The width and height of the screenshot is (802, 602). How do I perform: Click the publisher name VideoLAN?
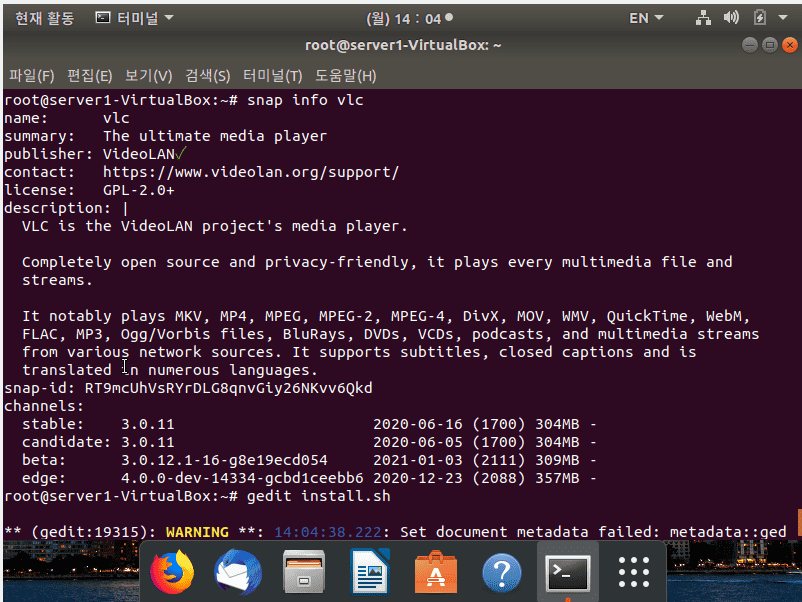pyautogui.click(x=139, y=154)
